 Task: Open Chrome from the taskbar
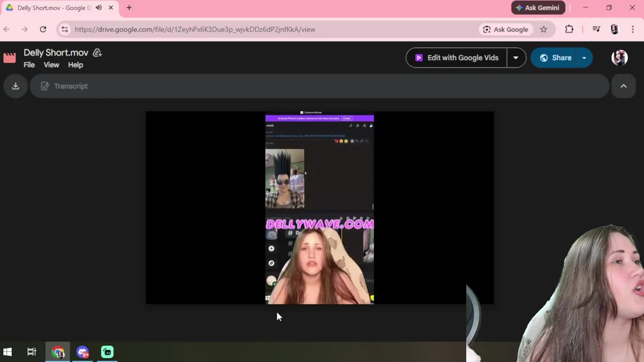58,352
